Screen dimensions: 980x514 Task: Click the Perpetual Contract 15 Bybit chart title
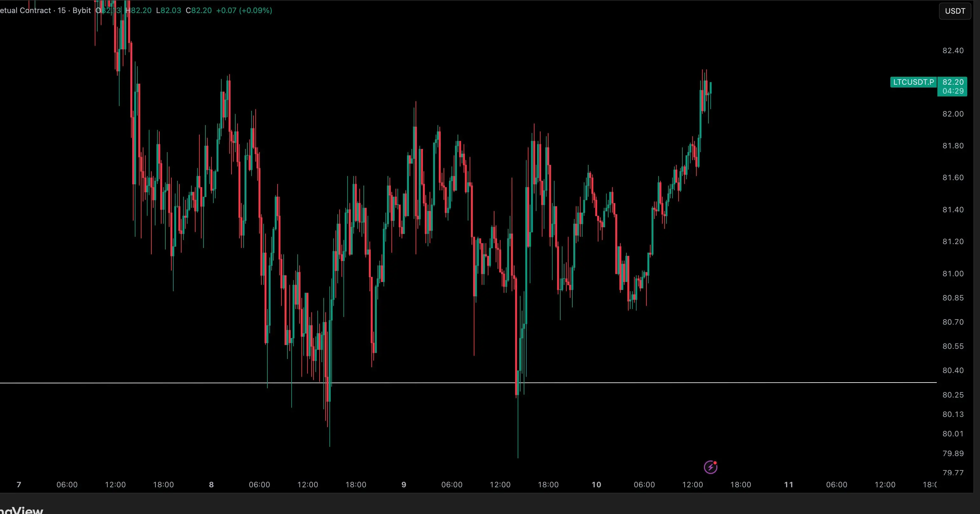(x=46, y=11)
